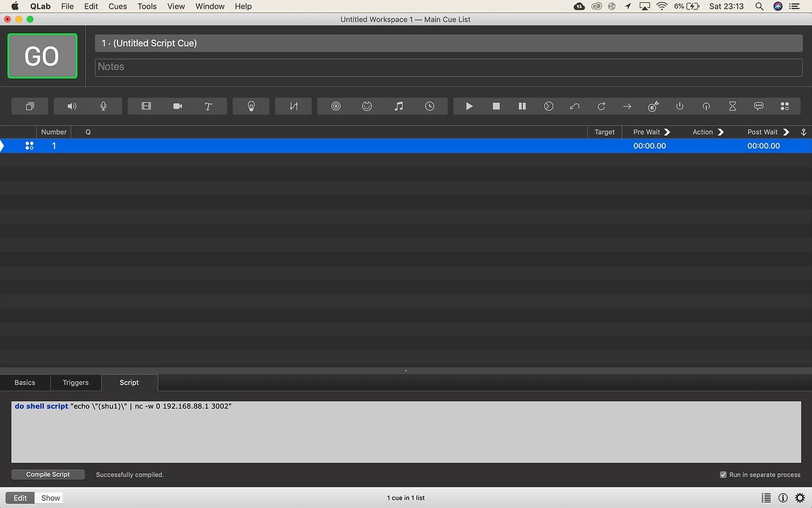Open Wi-Fi status menu
This screenshot has width=812, height=508.
coord(662,7)
